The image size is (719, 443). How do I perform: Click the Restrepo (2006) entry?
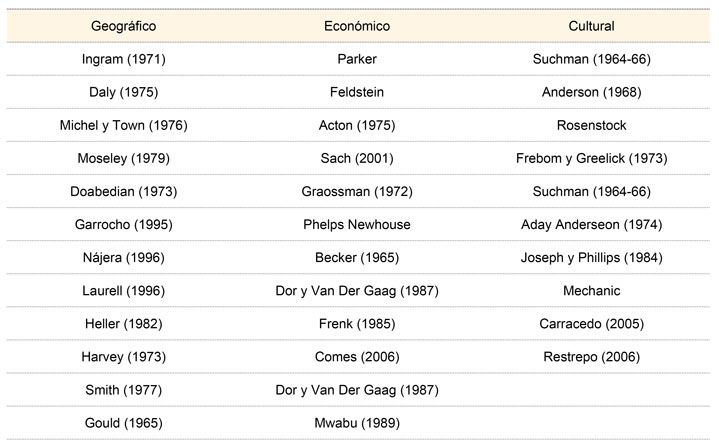point(592,356)
